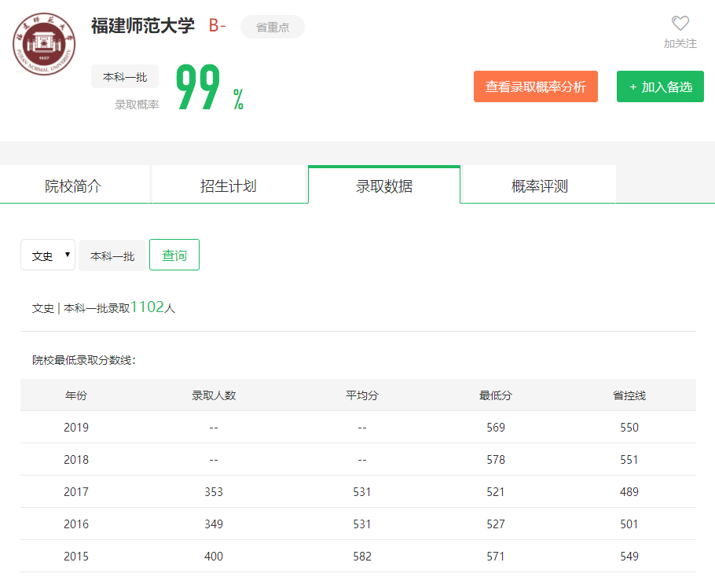This screenshot has width=715, height=588.
Task: Click the heart follow icon
Action: pyautogui.click(x=680, y=24)
